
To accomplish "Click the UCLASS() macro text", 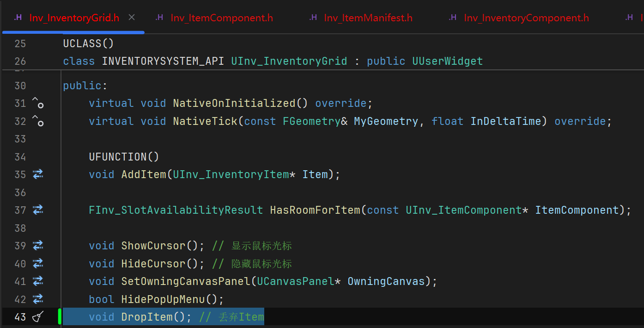I will 88,43.
